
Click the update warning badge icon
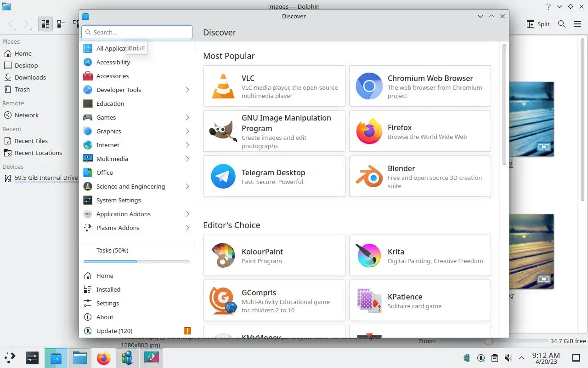(187, 331)
